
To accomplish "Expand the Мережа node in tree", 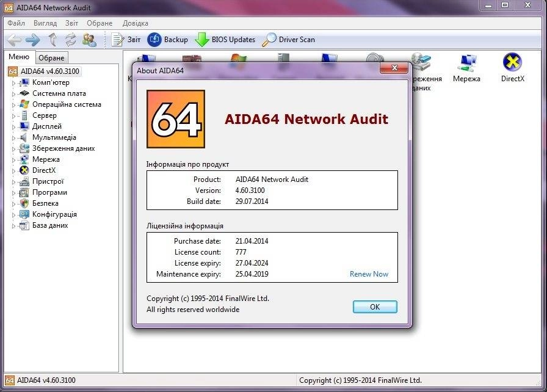I will click(x=13, y=160).
